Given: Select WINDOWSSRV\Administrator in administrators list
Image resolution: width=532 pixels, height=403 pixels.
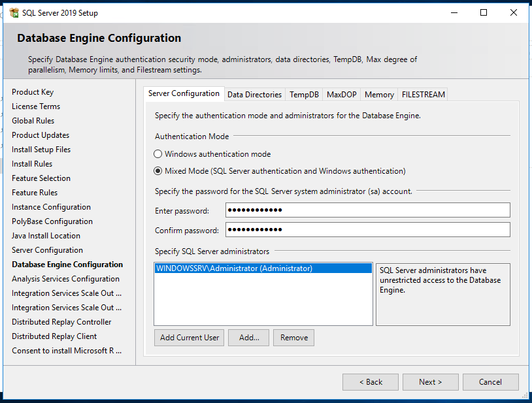Looking at the screenshot, I should [263, 268].
